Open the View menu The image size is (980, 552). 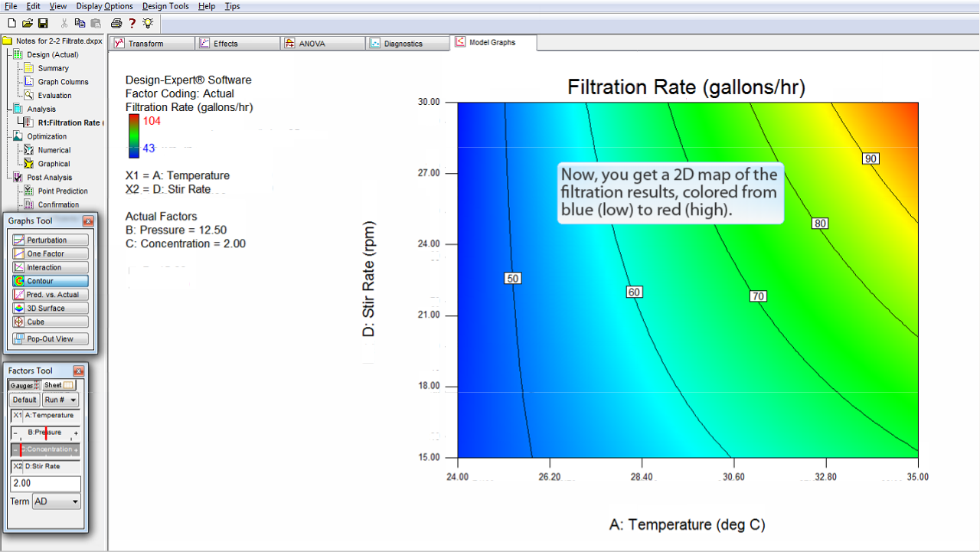58,6
